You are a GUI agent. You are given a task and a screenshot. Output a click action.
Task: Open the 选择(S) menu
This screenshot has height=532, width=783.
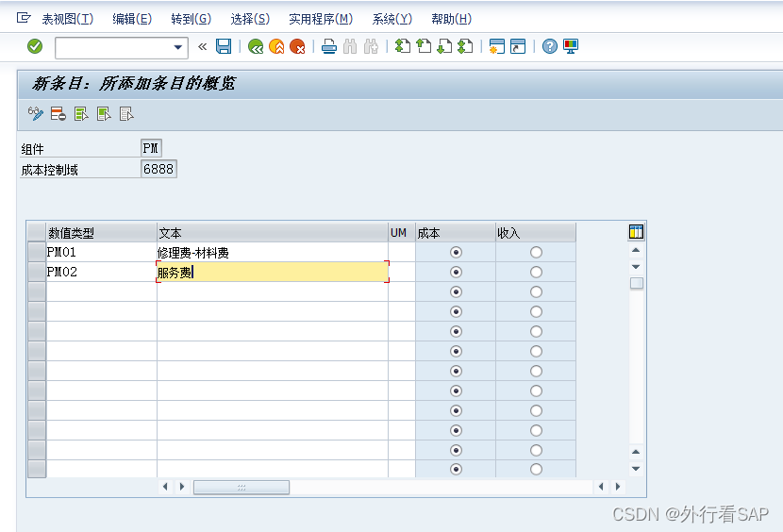(250, 19)
